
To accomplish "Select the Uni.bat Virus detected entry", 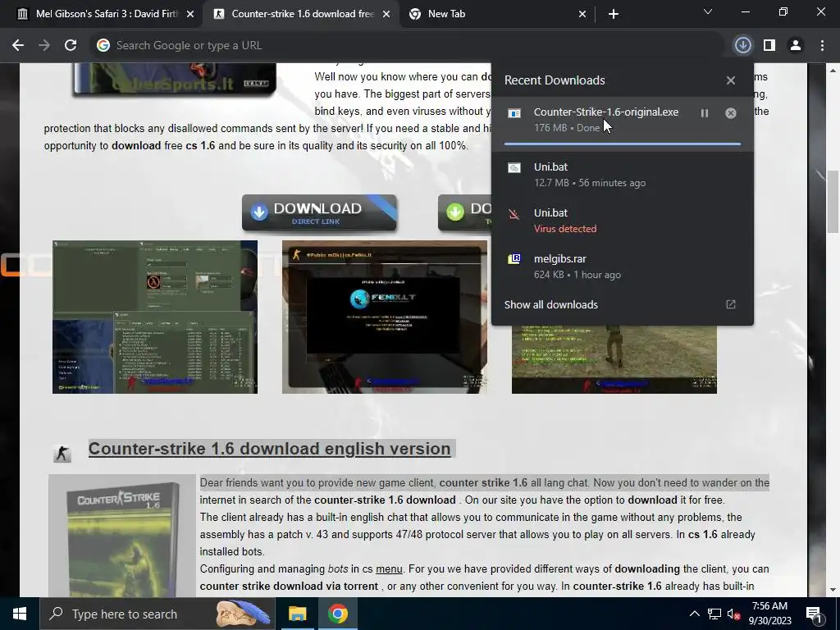I will 623,220.
